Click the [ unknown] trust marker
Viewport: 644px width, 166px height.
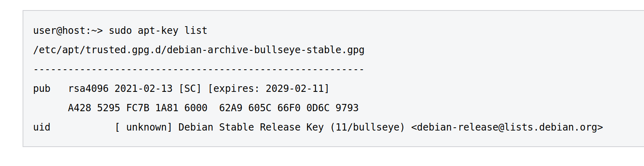143,127
